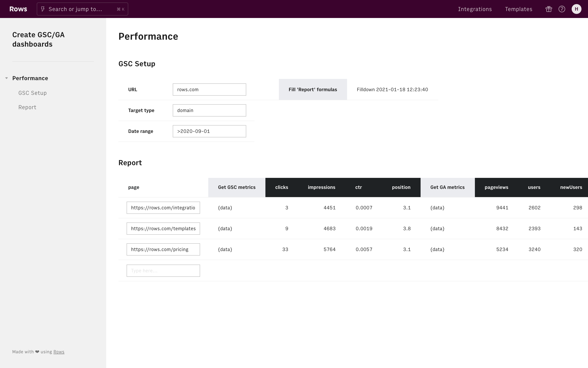Click Filldown 2021-01-18 12:23:40 text

tap(392, 89)
